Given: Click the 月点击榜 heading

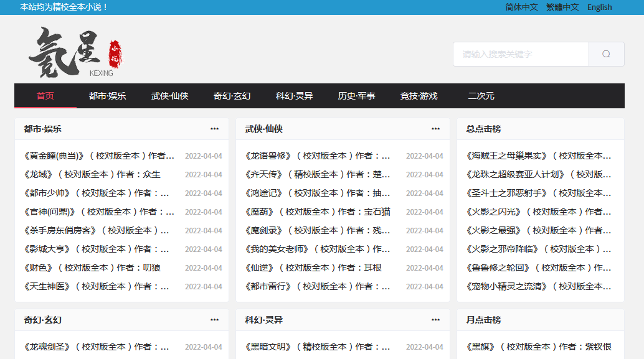Looking at the screenshot, I should coord(483,320).
